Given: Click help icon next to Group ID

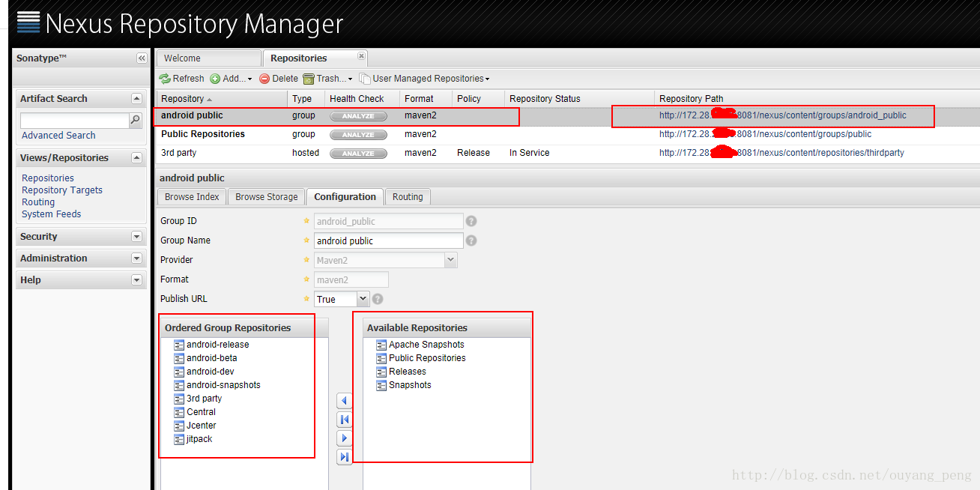Looking at the screenshot, I should (471, 222).
